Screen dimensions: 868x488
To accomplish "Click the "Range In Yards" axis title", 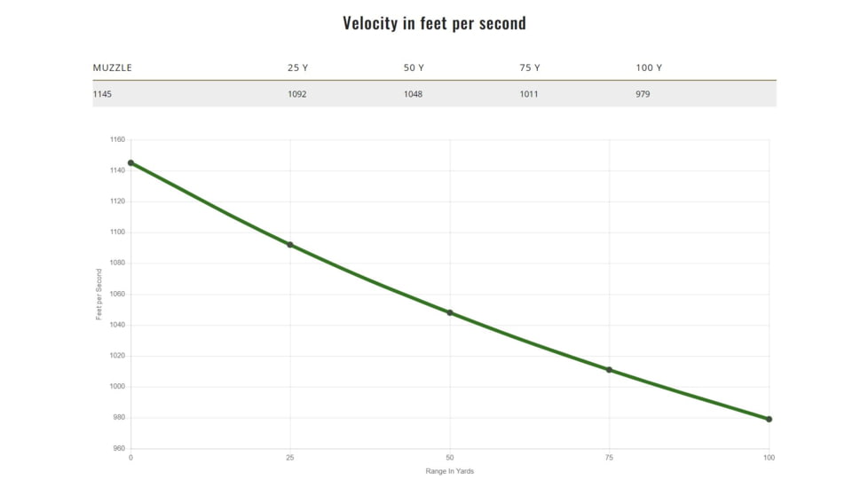I will point(449,471).
